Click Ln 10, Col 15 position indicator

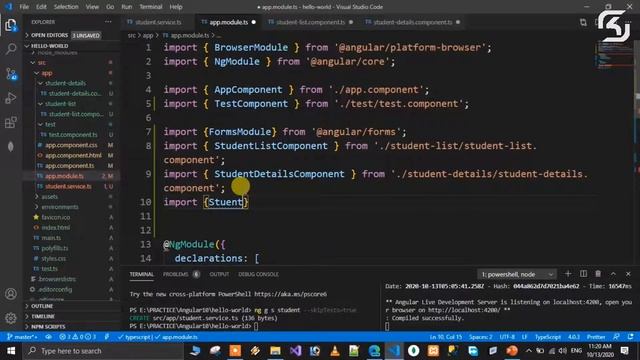pyautogui.click(x=446, y=337)
